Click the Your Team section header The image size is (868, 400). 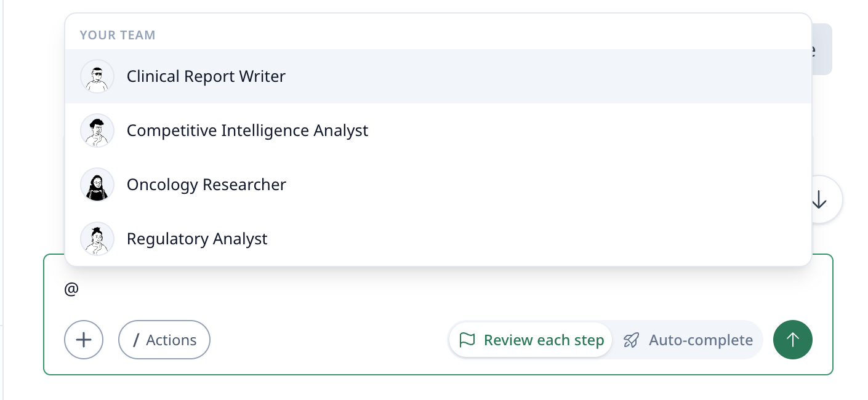pyautogui.click(x=118, y=35)
